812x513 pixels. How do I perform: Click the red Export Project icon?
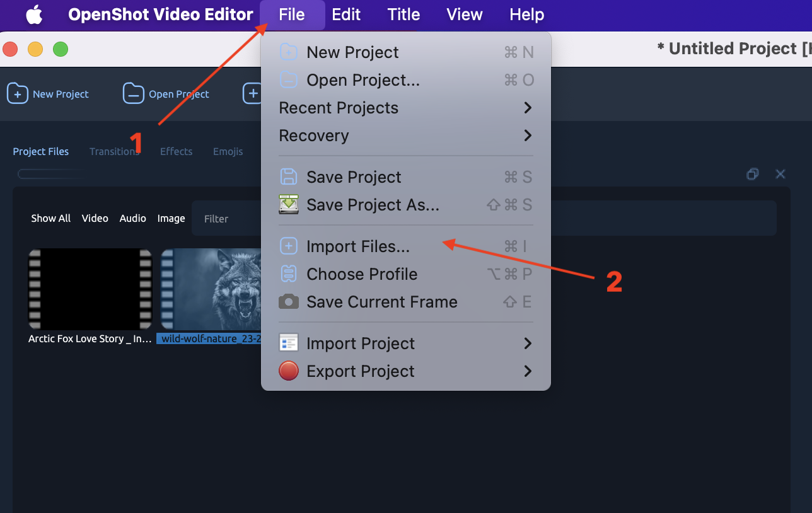pos(288,371)
